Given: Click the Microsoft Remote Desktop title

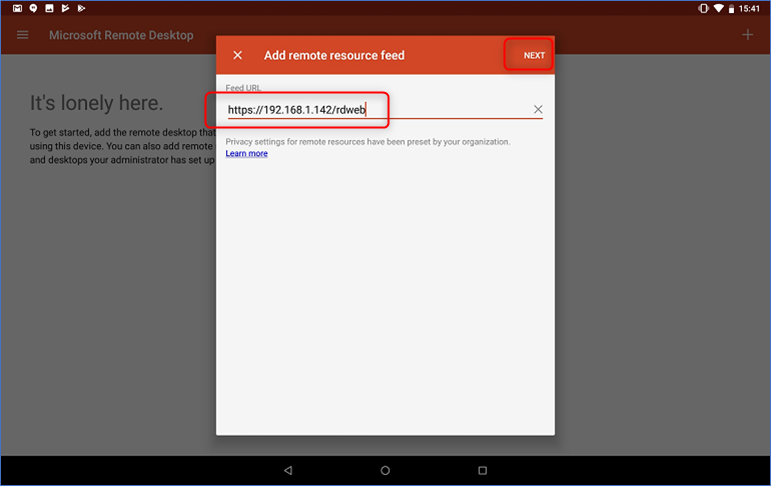Looking at the screenshot, I should 121,35.
